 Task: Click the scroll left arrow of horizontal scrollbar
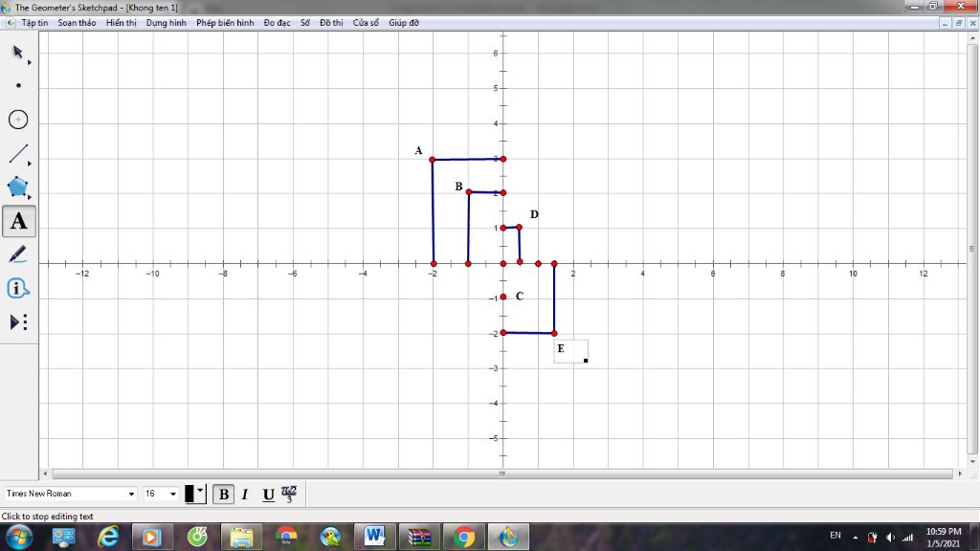pos(44,474)
